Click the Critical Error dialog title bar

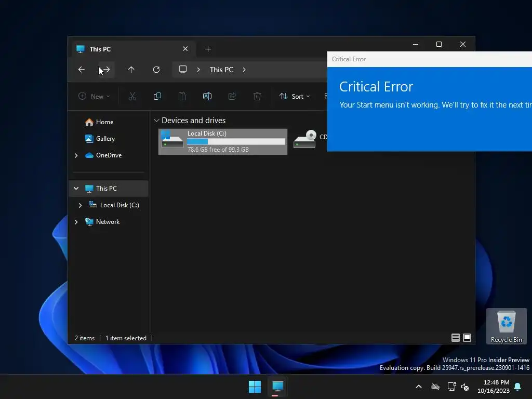click(430, 59)
